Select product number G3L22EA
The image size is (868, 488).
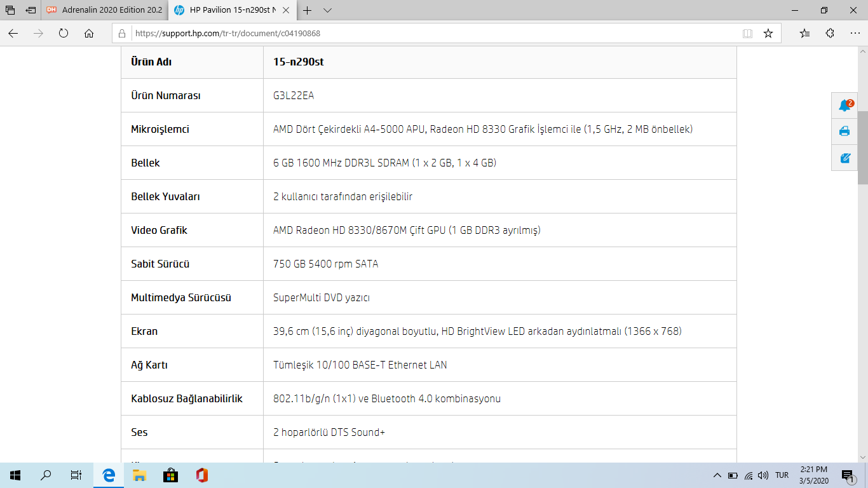tap(294, 95)
